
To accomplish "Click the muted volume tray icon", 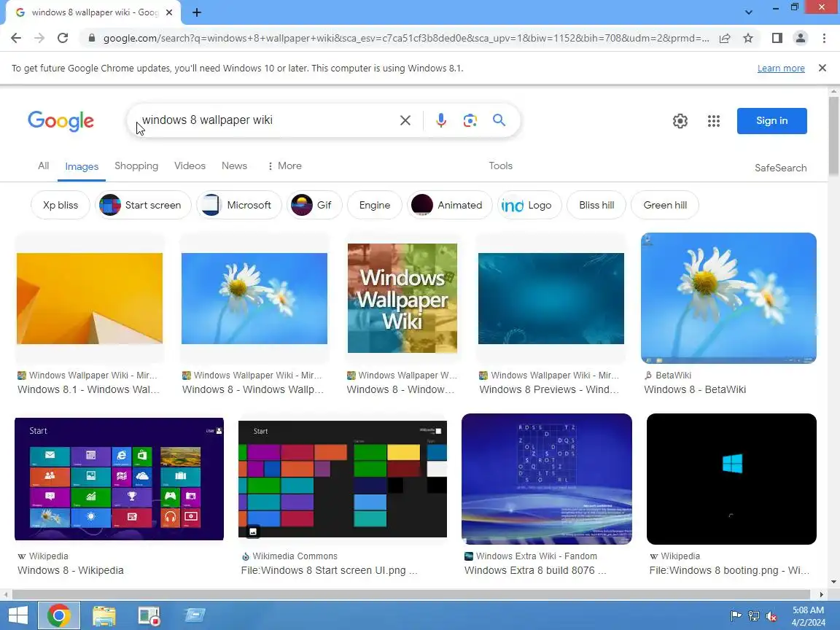I will point(771,616).
